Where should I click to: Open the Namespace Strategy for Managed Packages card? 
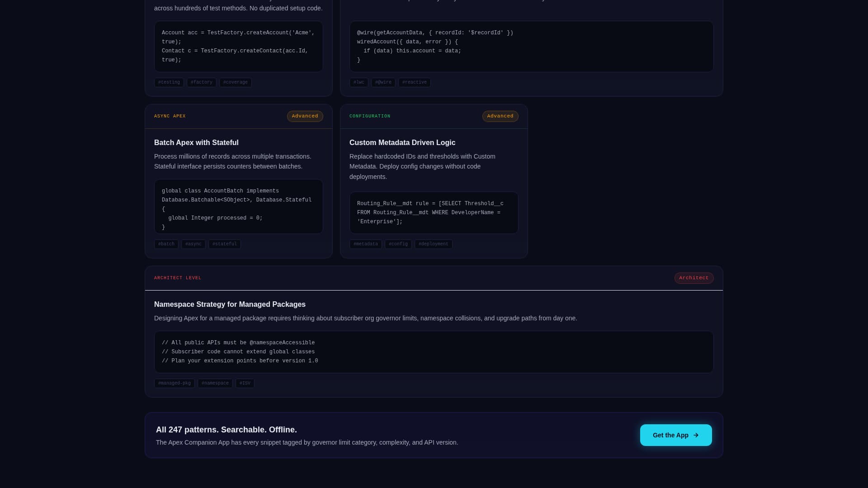[x=230, y=304]
